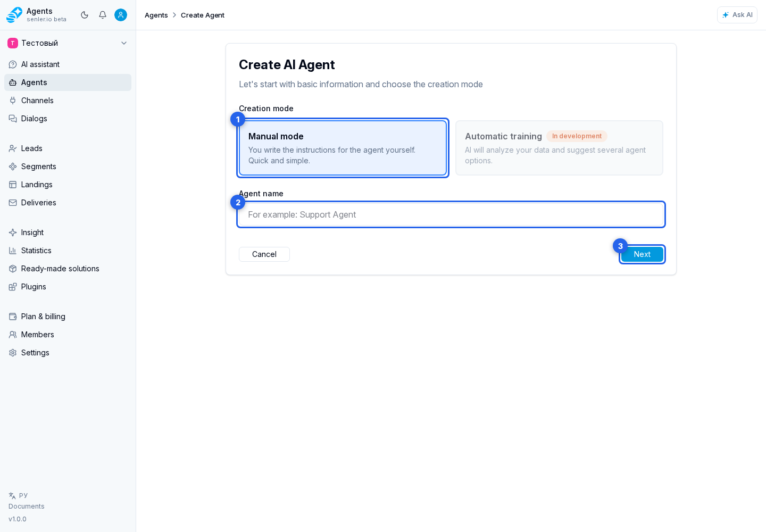Image resolution: width=766 pixels, height=532 pixels.
Task: Open Deliveries menu item
Action: click(x=68, y=203)
